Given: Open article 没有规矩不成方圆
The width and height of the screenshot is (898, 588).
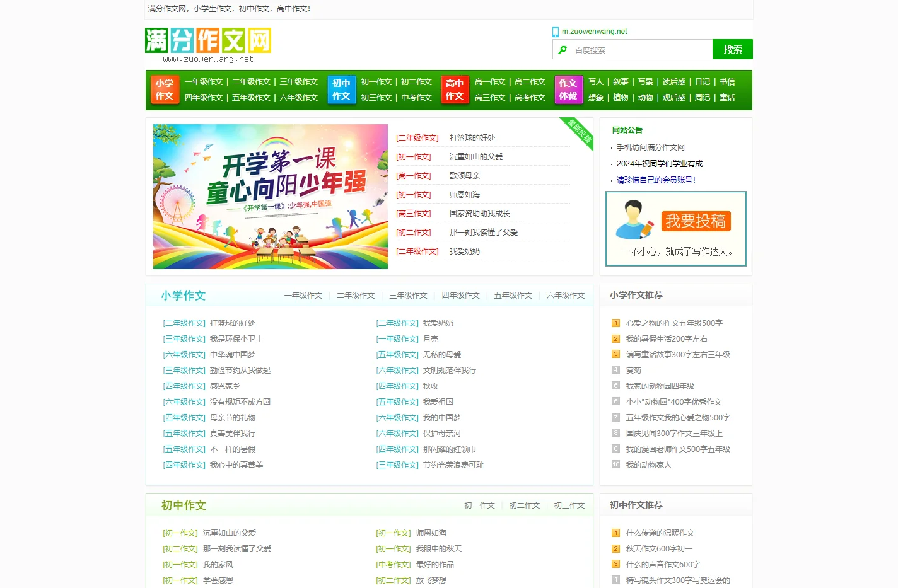Looking at the screenshot, I should [240, 402].
